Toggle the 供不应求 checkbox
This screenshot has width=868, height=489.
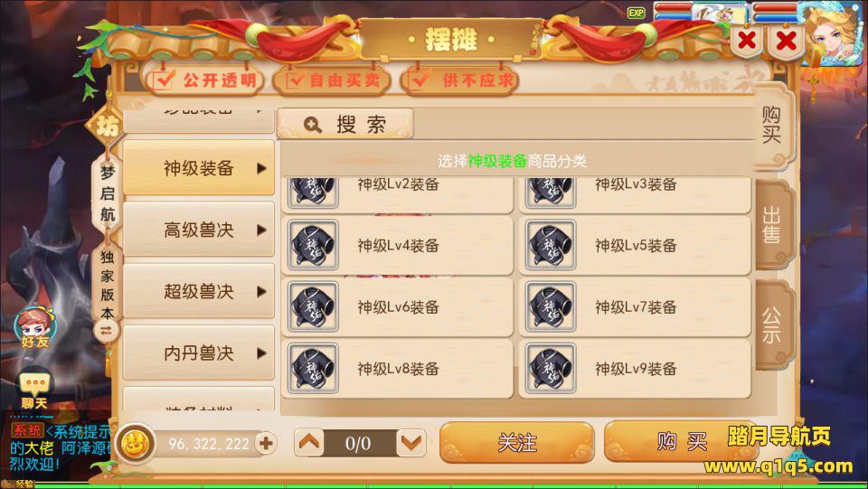pos(418,80)
